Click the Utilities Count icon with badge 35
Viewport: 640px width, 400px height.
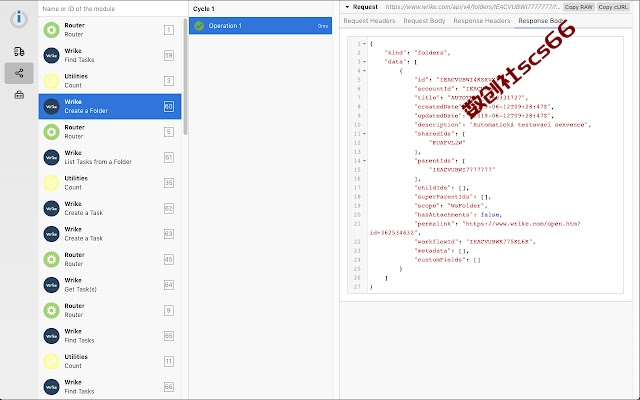[x=51, y=183]
